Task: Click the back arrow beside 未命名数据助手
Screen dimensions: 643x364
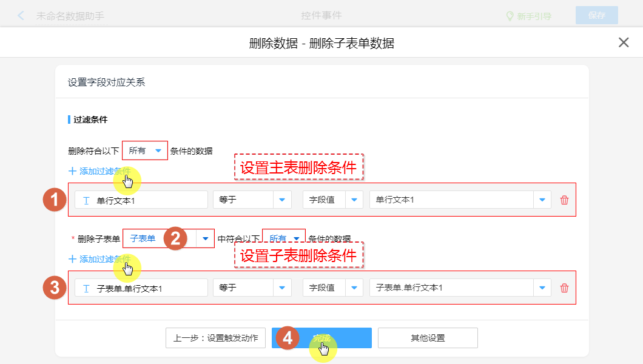Action: [x=21, y=16]
